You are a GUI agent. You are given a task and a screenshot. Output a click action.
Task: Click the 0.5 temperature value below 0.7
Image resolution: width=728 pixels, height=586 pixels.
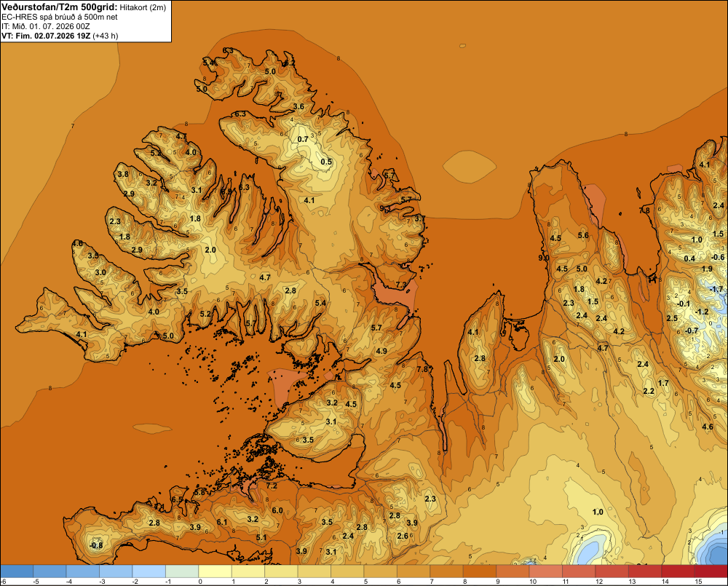326,162
